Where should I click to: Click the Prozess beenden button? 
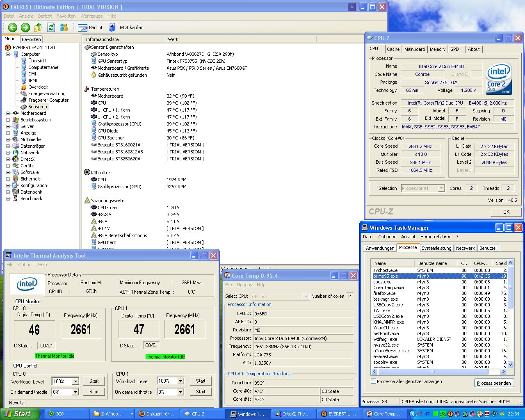pyautogui.click(x=494, y=383)
